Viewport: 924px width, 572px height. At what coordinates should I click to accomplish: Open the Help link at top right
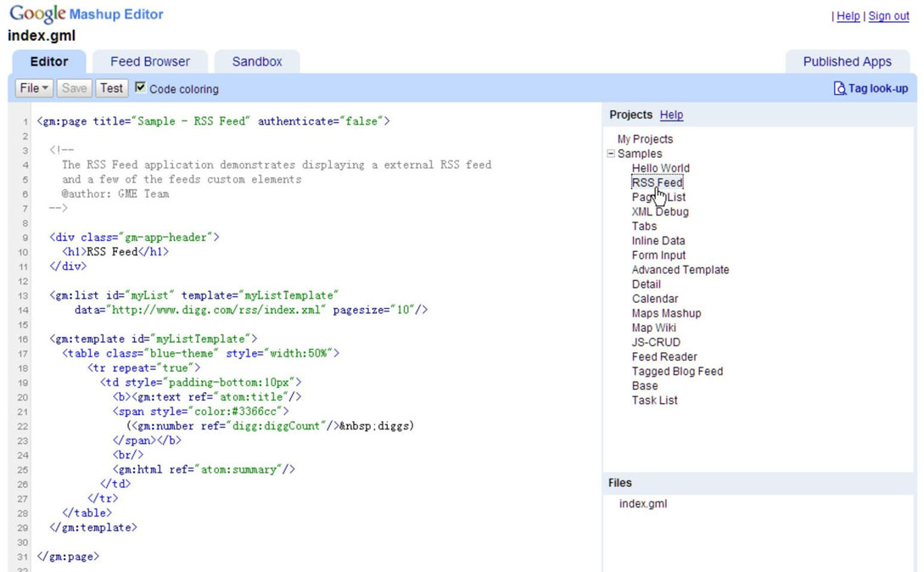[x=848, y=16]
